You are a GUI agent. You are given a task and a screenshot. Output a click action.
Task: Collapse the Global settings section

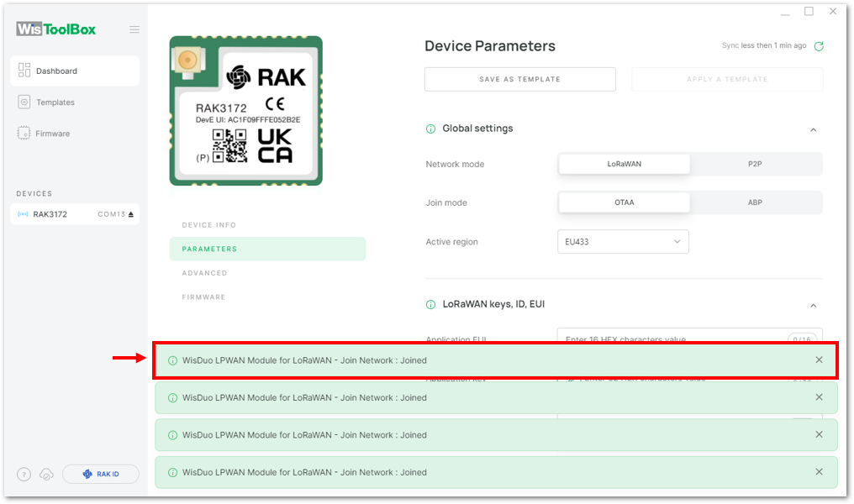(x=813, y=129)
